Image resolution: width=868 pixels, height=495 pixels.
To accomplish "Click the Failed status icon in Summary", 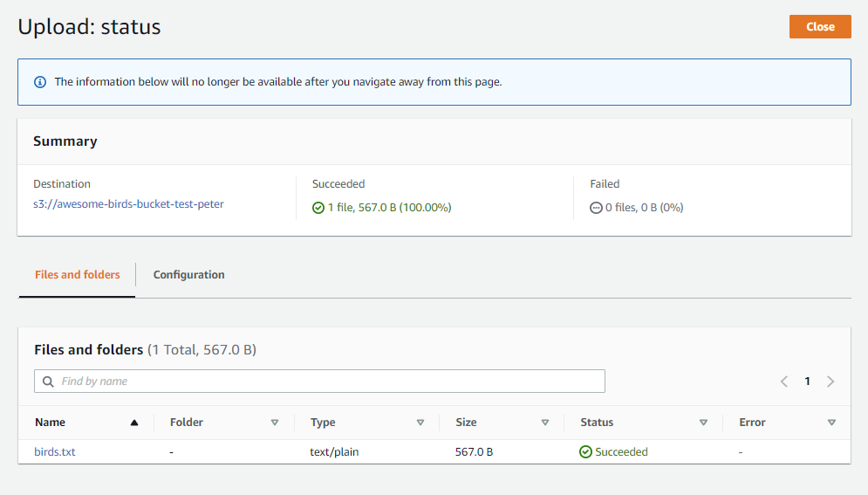I will pyautogui.click(x=597, y=208).
